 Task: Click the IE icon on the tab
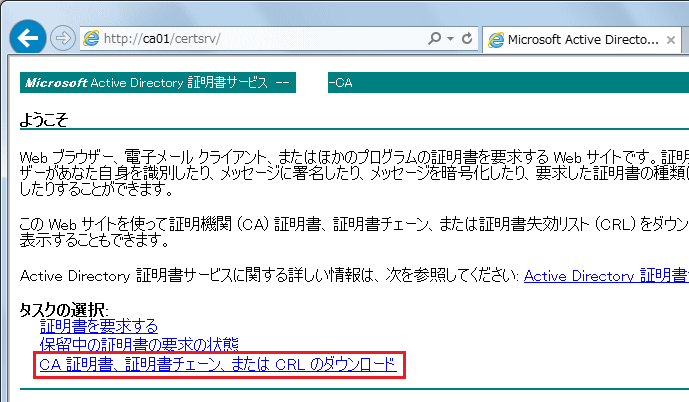pyautogui.click(x=496, y=40)
